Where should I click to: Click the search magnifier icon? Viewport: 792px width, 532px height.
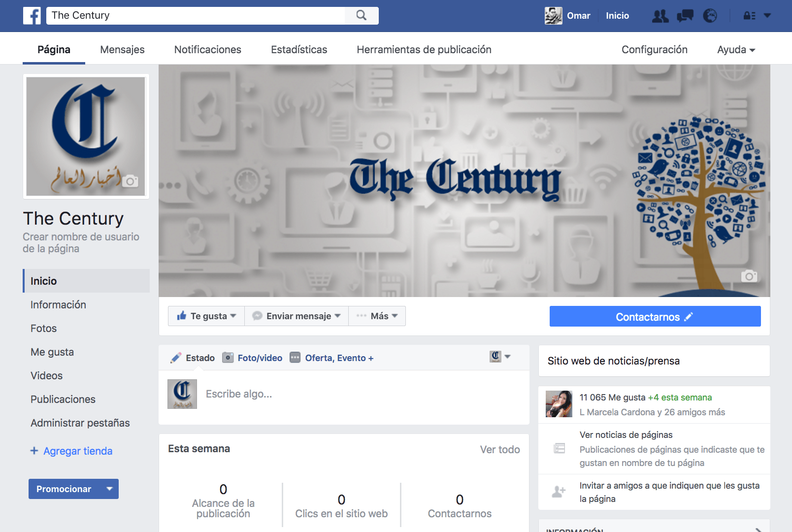(362, 15)
